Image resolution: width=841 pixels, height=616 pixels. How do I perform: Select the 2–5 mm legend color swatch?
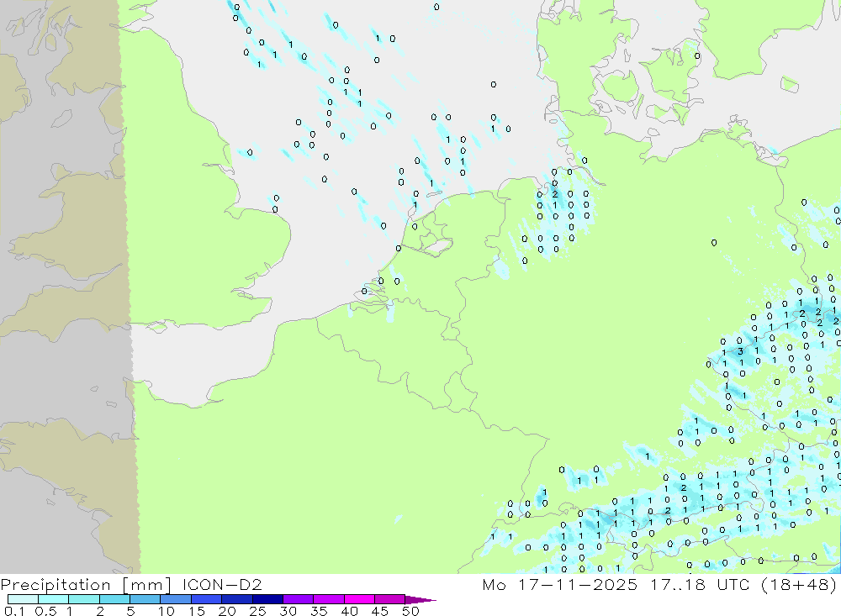point(114,599)
